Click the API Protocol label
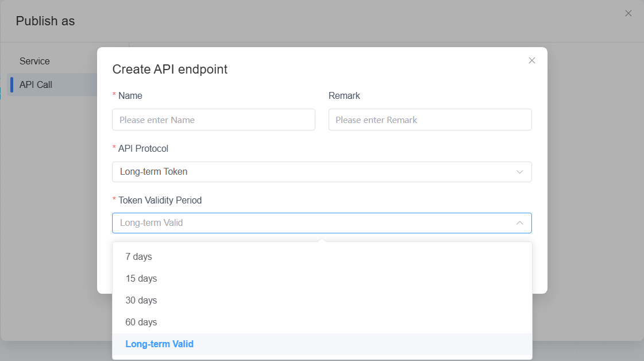 143,148
